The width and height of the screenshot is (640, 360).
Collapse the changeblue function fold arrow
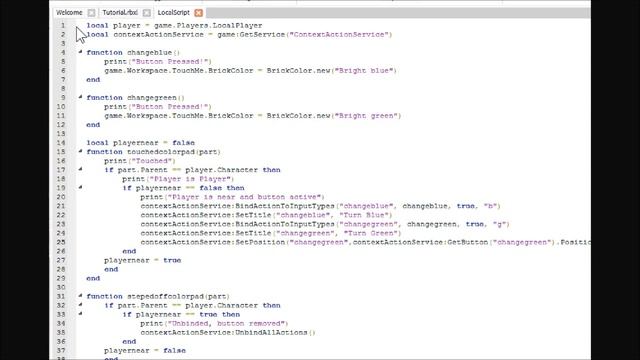(x=80, y=52)
